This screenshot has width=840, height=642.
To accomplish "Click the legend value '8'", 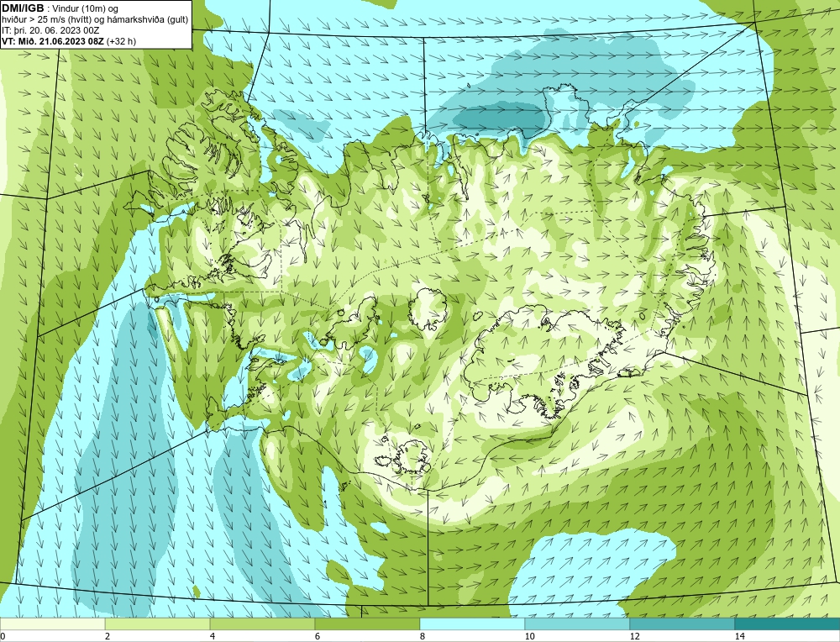I will coord(423,636).
